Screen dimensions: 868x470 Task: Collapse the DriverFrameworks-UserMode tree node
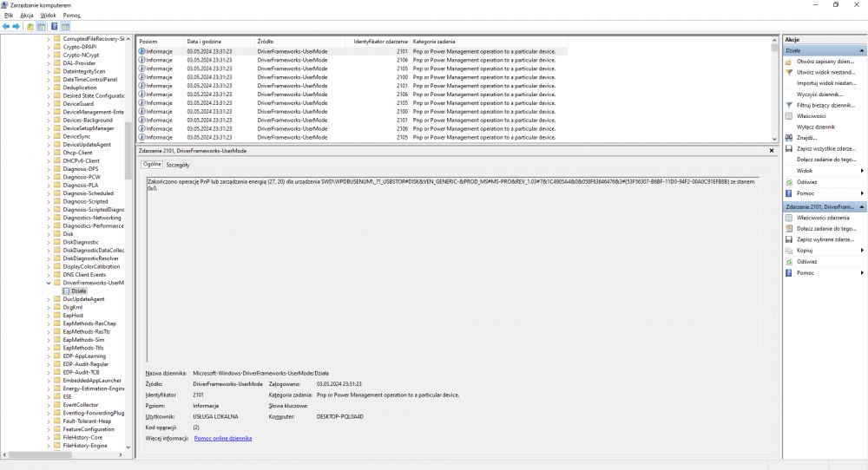coord(49,283)
